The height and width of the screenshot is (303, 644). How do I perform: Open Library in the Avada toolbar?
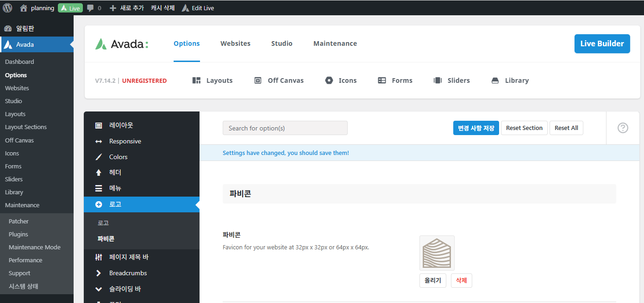point(510,80)
